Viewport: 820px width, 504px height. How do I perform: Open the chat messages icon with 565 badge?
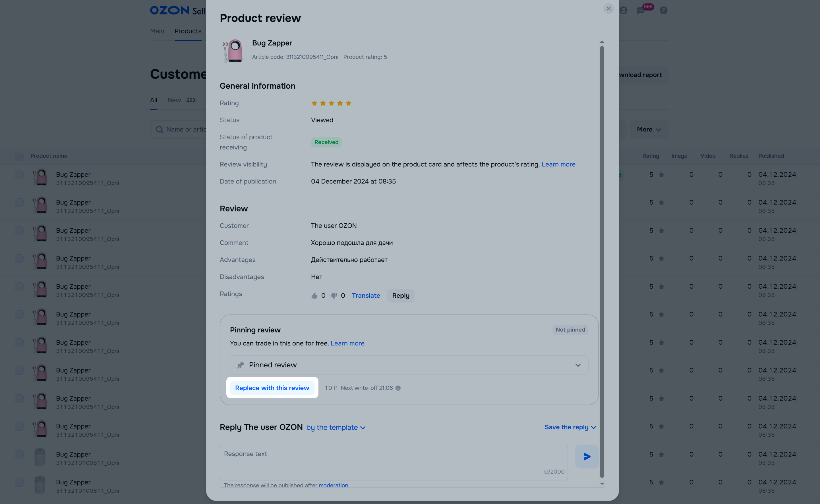tap(641, 10)
